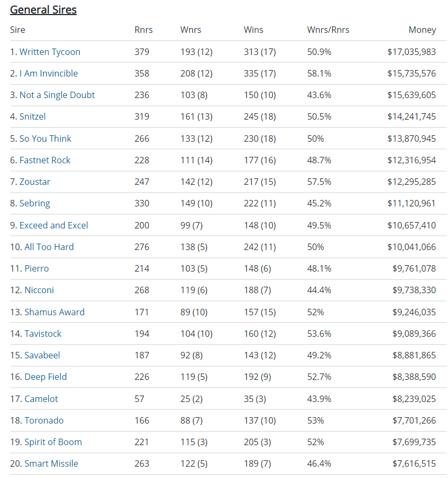
Task: Click the Toronado sire link
Action: point(44,420)
